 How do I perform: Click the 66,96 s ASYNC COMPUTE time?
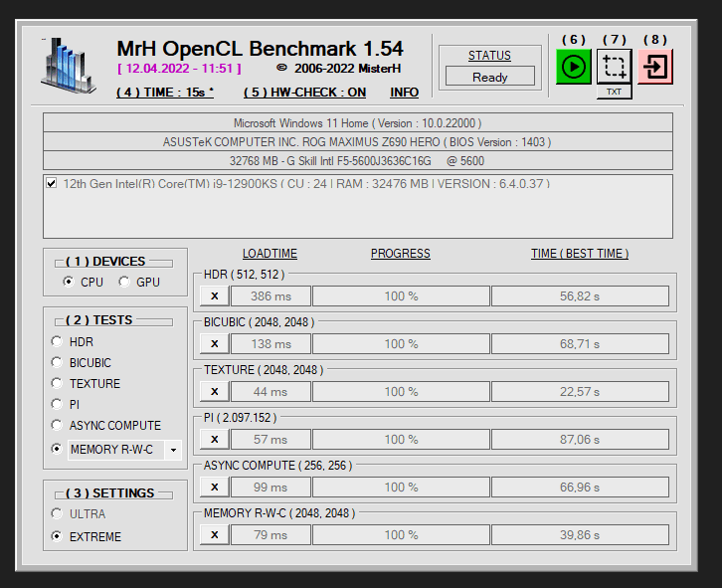pos(580,488)
